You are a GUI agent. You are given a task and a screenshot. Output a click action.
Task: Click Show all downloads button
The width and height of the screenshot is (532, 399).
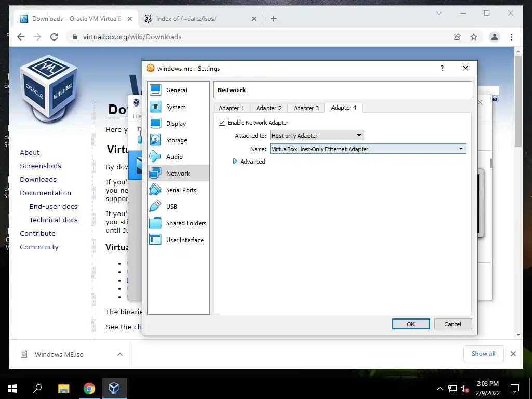coord(484,354)
